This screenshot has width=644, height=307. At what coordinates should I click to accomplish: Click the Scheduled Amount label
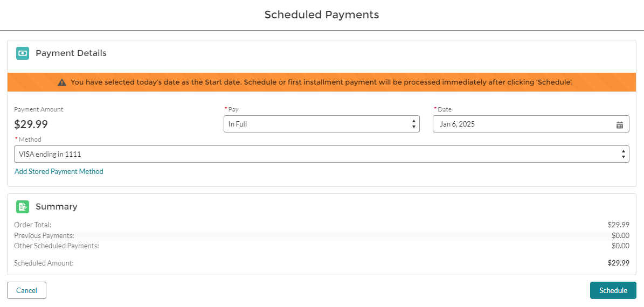tap(44, 263)
